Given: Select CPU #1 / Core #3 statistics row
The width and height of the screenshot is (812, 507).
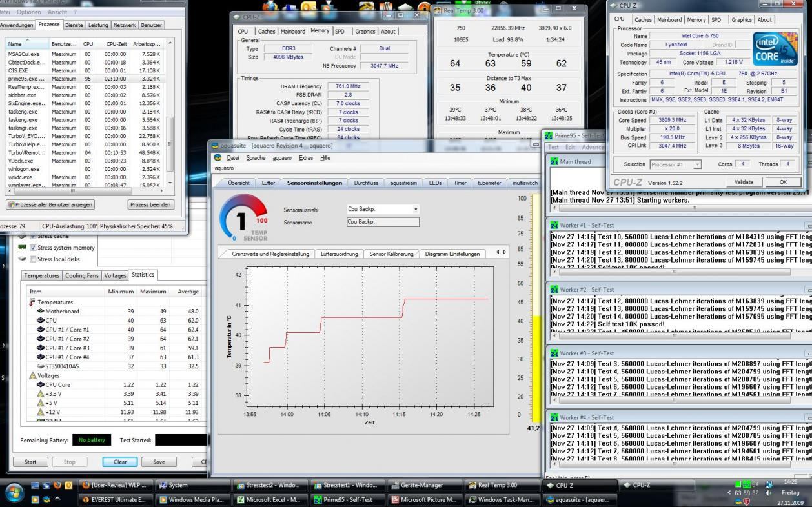Looking at the screenshot, I should (115, 348).
